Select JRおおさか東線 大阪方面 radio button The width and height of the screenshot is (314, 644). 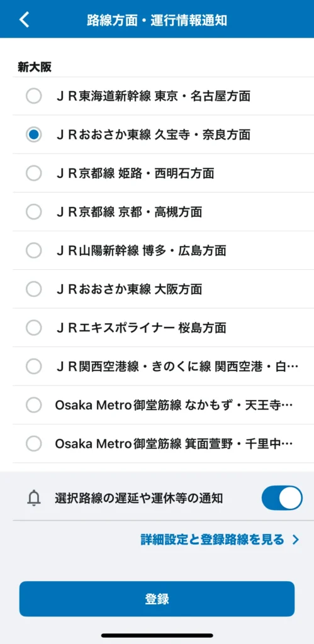34,289
